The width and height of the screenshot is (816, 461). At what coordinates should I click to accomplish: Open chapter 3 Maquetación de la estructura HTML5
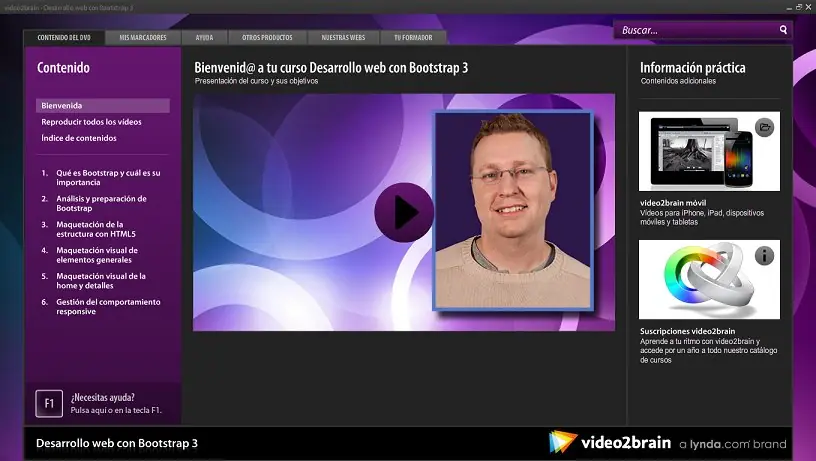tap(89, 229)
